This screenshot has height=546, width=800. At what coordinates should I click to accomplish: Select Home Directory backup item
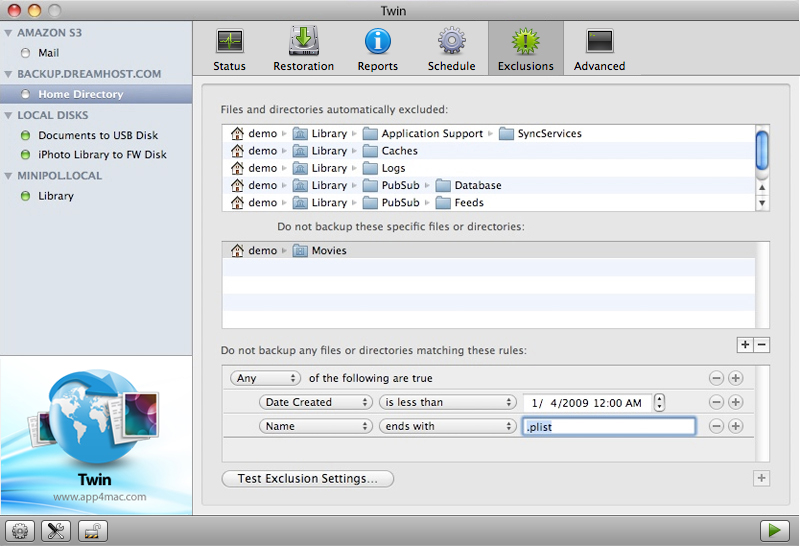click(x=96, y=94)
